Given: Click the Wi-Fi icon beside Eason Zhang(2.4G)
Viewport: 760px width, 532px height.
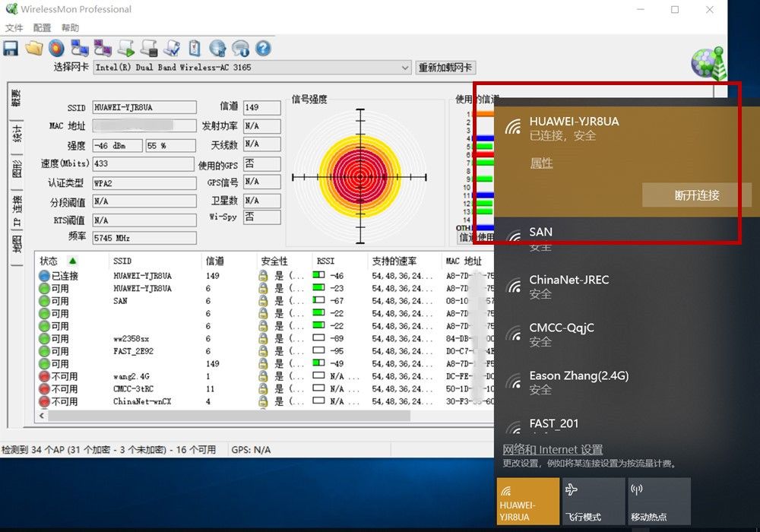Looking at the screenshot, I should [x=514, y=382].
